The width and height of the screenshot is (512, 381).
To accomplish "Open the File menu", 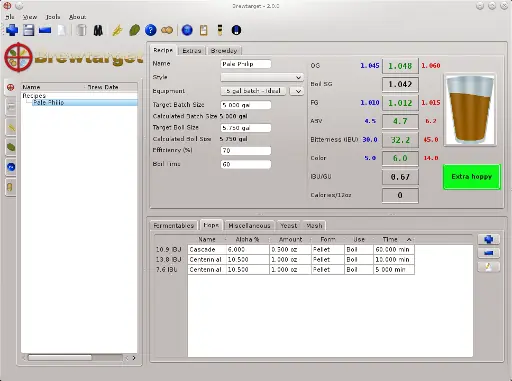I will click(x=10, y=17).
